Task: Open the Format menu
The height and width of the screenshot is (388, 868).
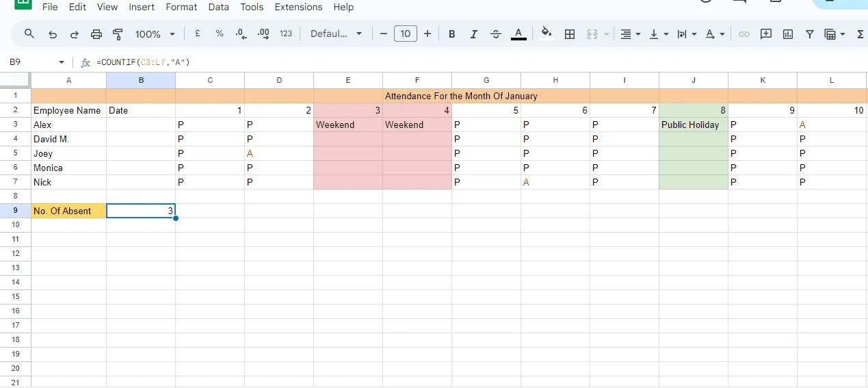Action: click(x=181, y=7)
